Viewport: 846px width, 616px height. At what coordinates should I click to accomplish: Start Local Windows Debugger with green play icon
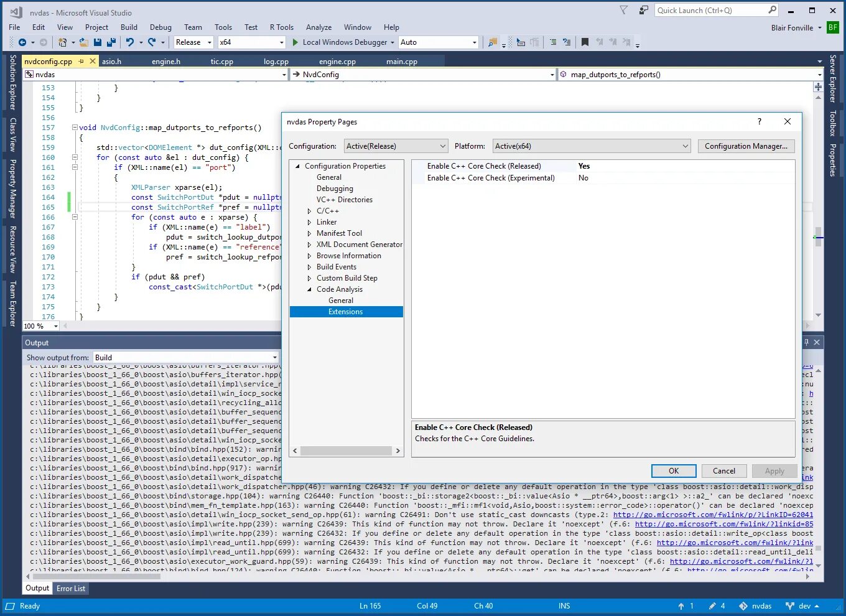coord(295,42)
